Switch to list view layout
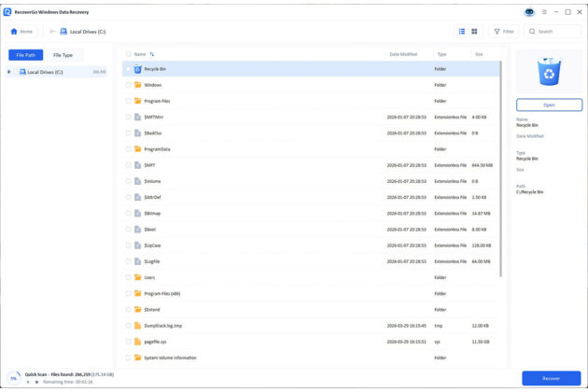 (462, 32)
